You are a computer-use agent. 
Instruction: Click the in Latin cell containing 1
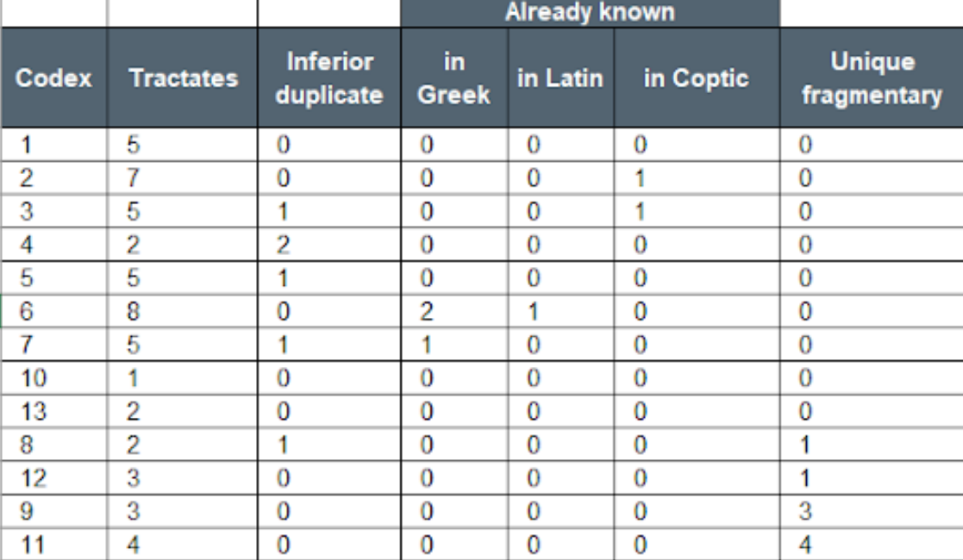tap(560, 312)
